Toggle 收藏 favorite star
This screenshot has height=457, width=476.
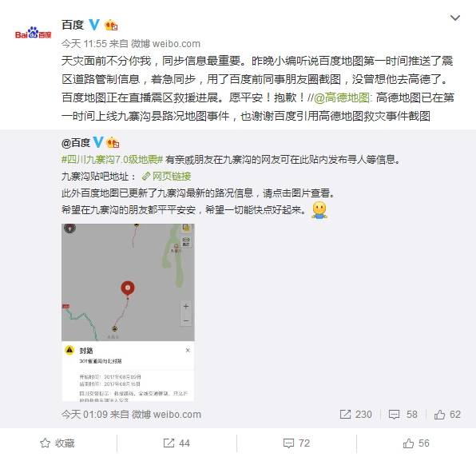pyautogui.click(x=58, y=443)
